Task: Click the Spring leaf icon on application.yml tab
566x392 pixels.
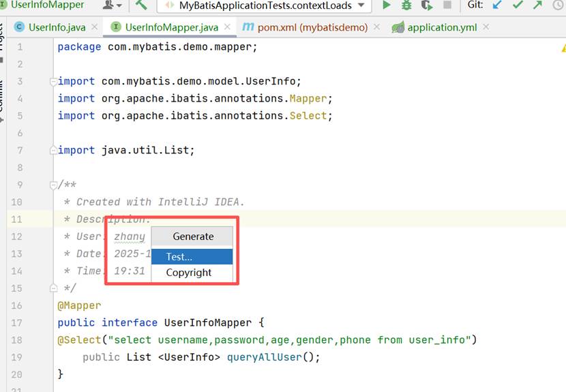Action: click(398, 27)
